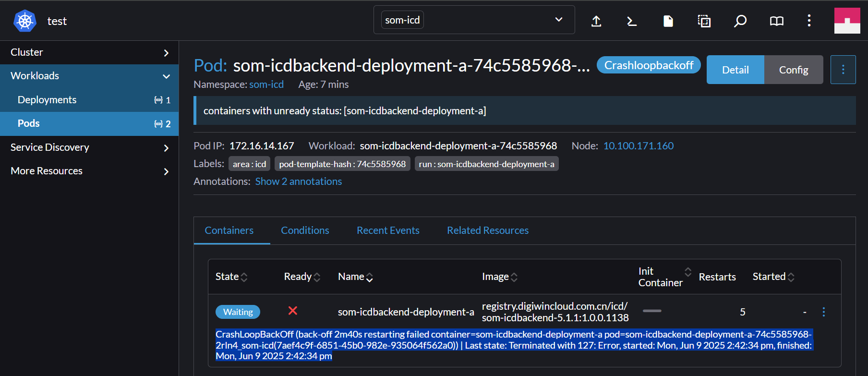
Task: Expand the More Resources navigation group
Action: (x=89, y=171)
